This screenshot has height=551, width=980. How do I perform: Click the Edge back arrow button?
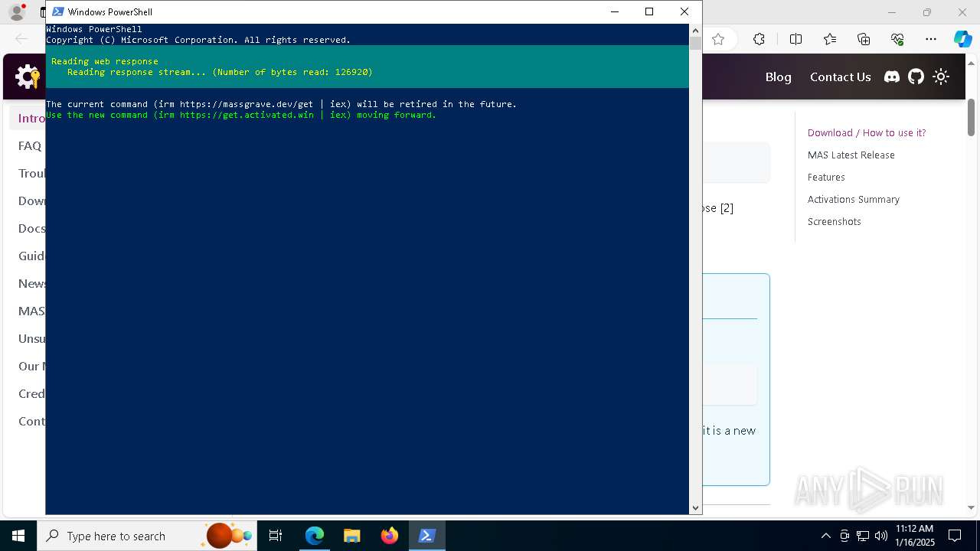click(x=21, y=39)
